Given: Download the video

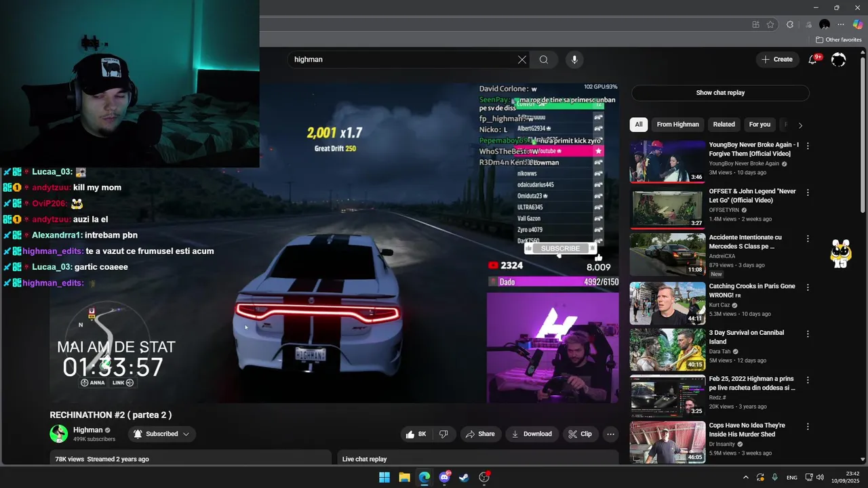Looking at the screenshot, I should (532, 434).
